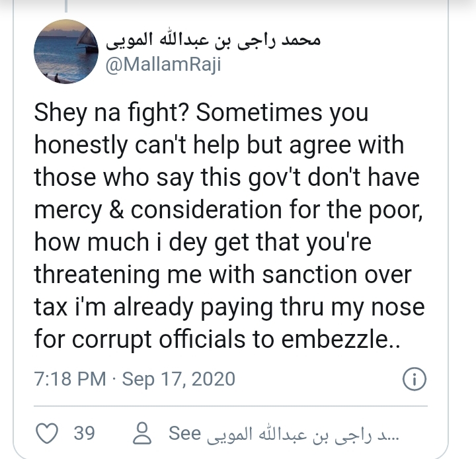The height and width of the screenshot is (459, 476).
Task: Click the word See in the footer
Action: click(184, 434)
